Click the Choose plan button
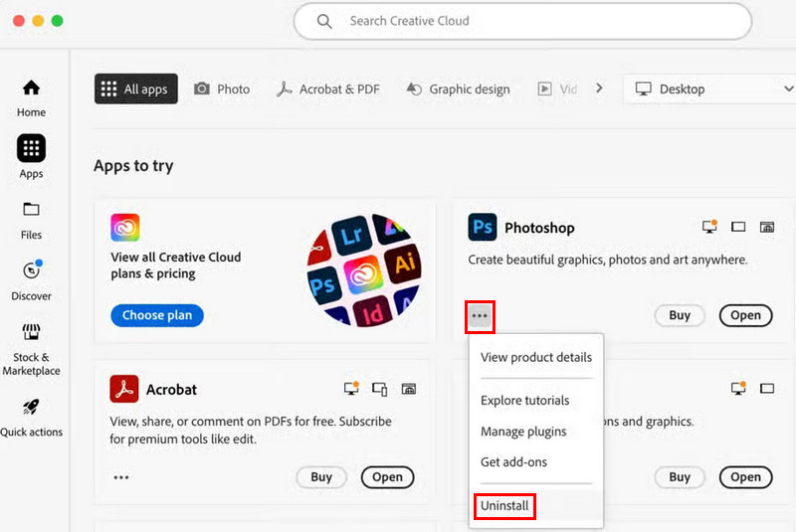Image resolution: width=796 pixels, height=532 pixels. (157, 315)
